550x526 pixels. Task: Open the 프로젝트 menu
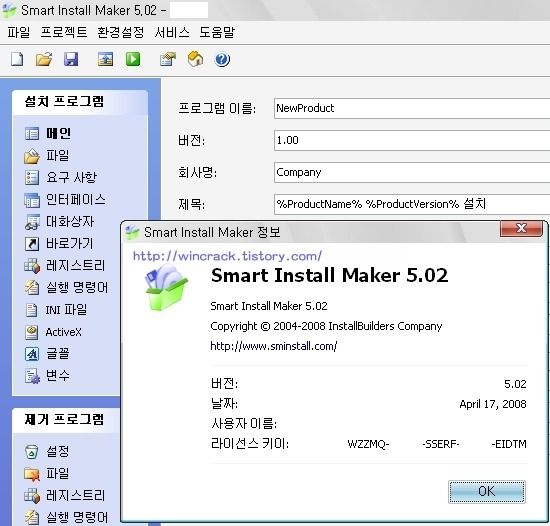coord(64,32)
